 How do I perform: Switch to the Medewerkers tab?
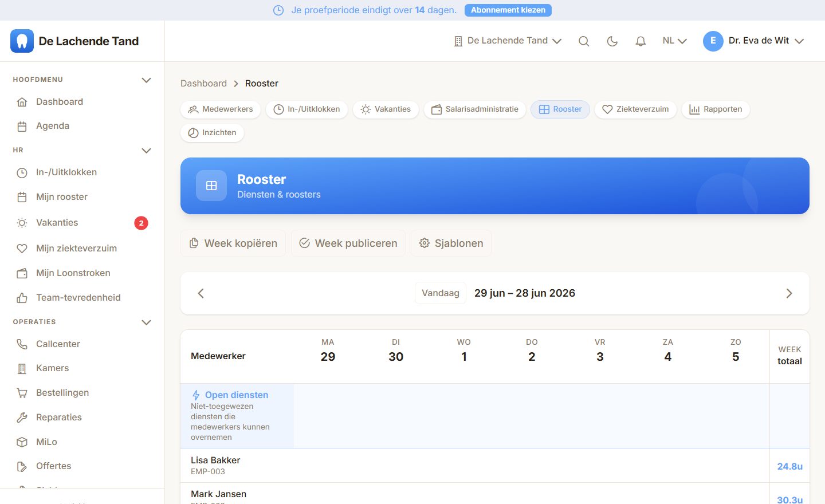221,109
